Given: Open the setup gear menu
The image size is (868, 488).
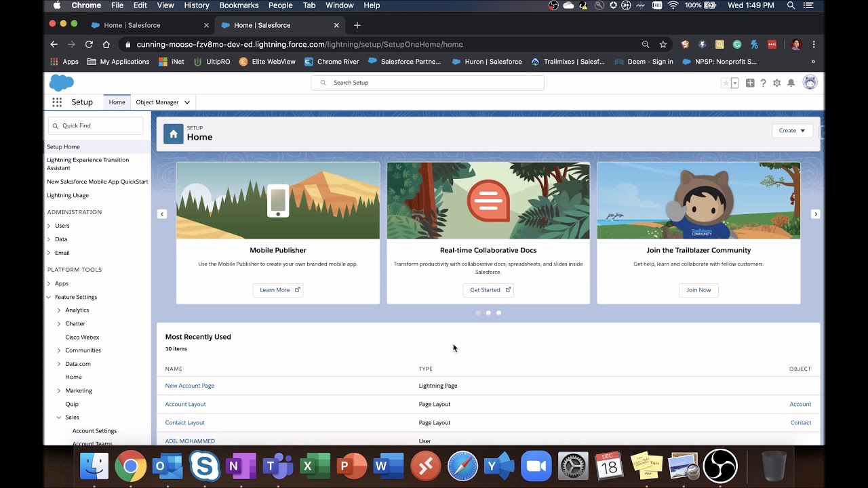Looking at the screenshot, I should coord(776,83).
